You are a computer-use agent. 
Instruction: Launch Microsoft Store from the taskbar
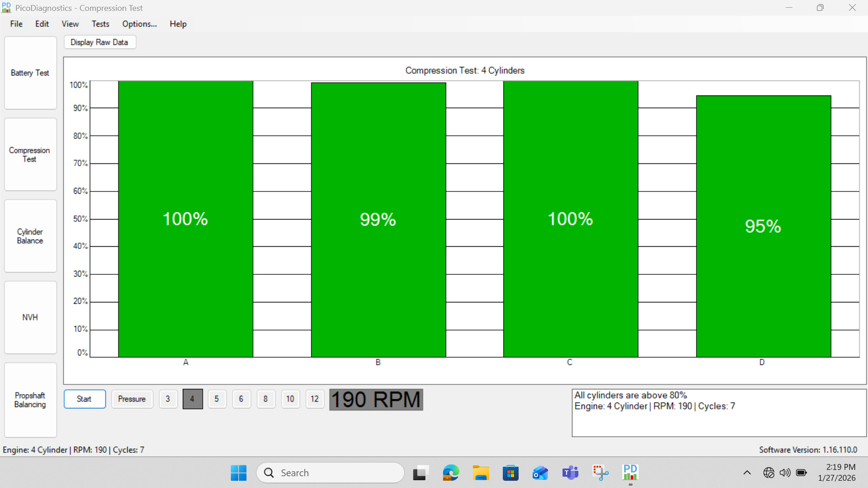point(510,473)
